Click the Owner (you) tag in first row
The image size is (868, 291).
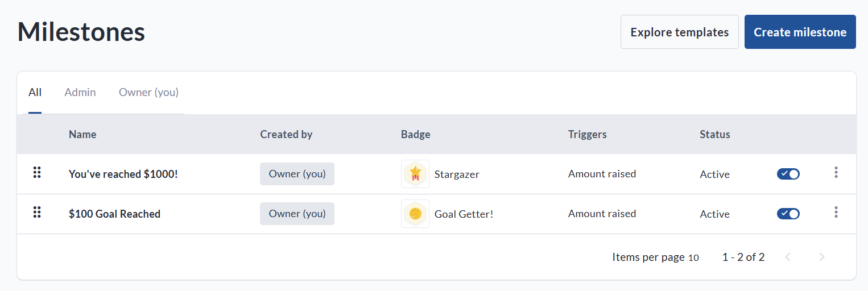tap(297, 174)
